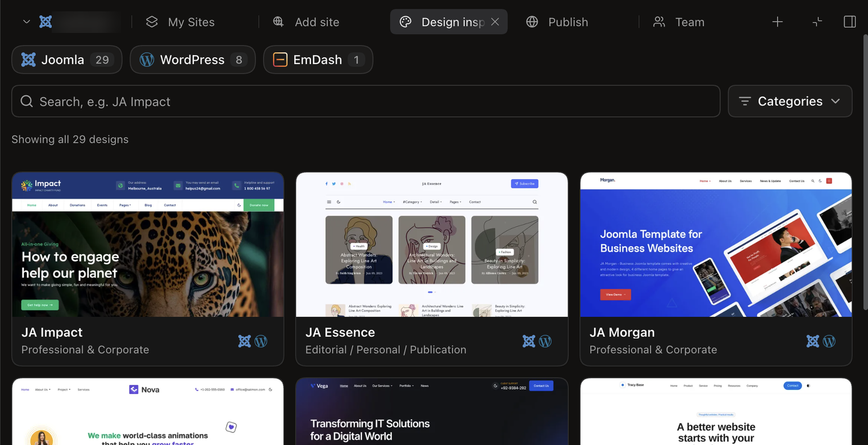Click the Joomla icon on JA Morgan card
This screenshot has width=868, height=445.
pos(813,341)
